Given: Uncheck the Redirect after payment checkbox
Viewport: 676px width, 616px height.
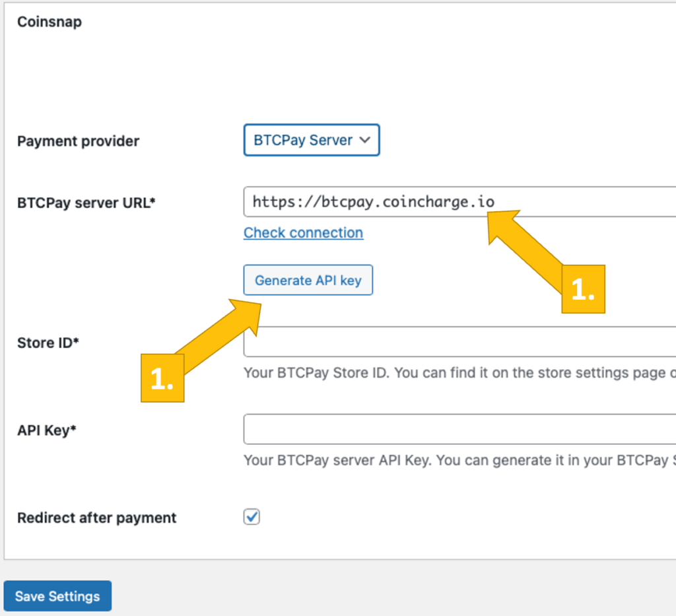Looking at the screenshot, I should pos(252,517).
